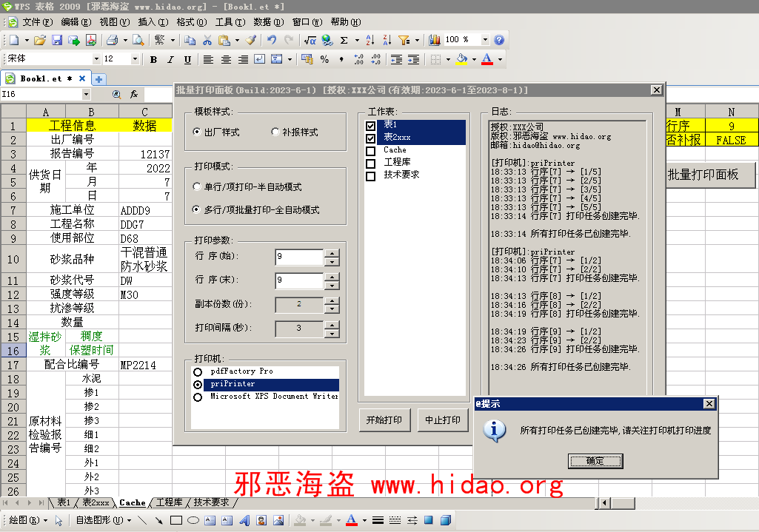Sort the data in descending order
This screenshot has height=532, width=759.
click(387, 40)
